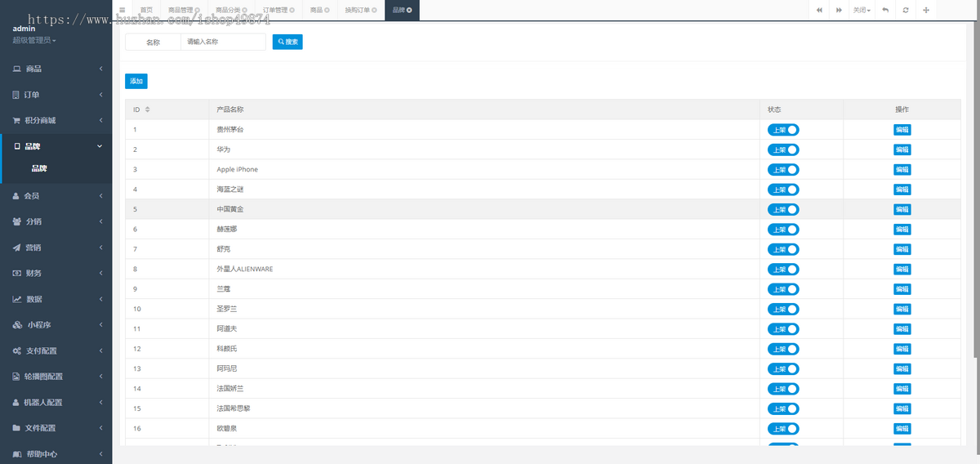Click 编辑 button for 欧碧泉

coord(902,428)
